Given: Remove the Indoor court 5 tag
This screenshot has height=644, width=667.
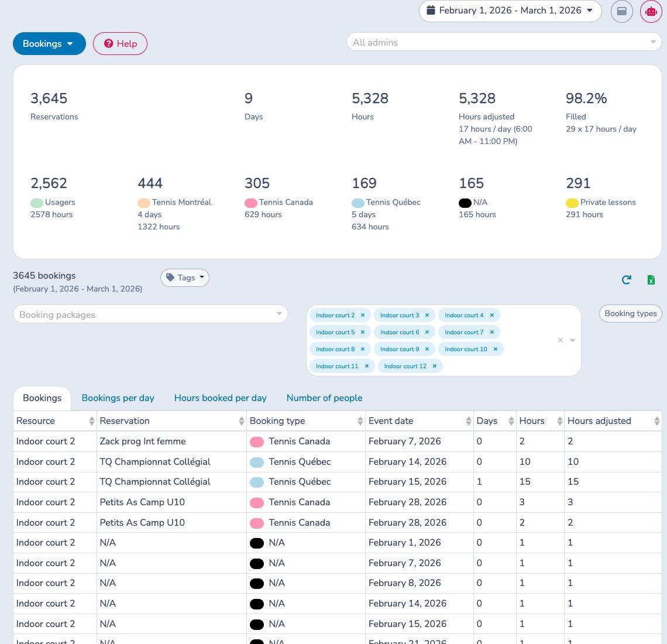Looking at the screenshot, I should (x=362, y=332).
